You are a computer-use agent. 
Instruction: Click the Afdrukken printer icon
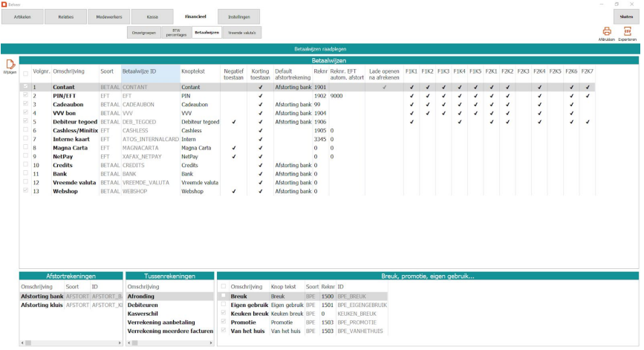[x=607, y=31]
